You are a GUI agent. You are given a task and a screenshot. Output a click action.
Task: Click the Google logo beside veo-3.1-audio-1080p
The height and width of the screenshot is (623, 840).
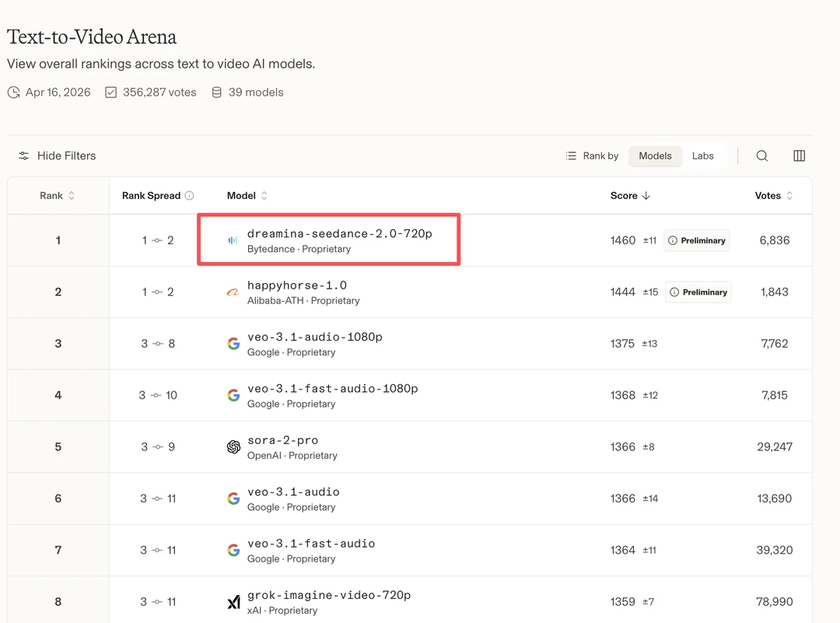(x=233, y=344)
